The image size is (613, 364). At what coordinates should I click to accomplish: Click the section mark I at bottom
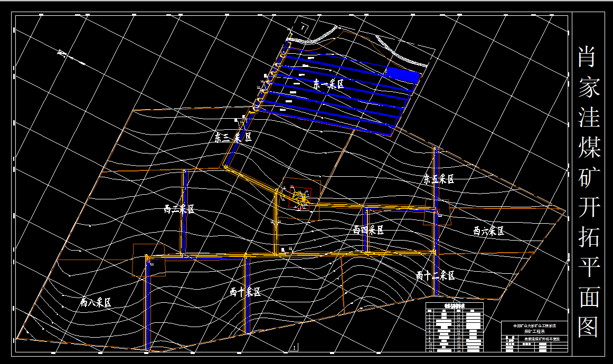click(x=294, y=347)
